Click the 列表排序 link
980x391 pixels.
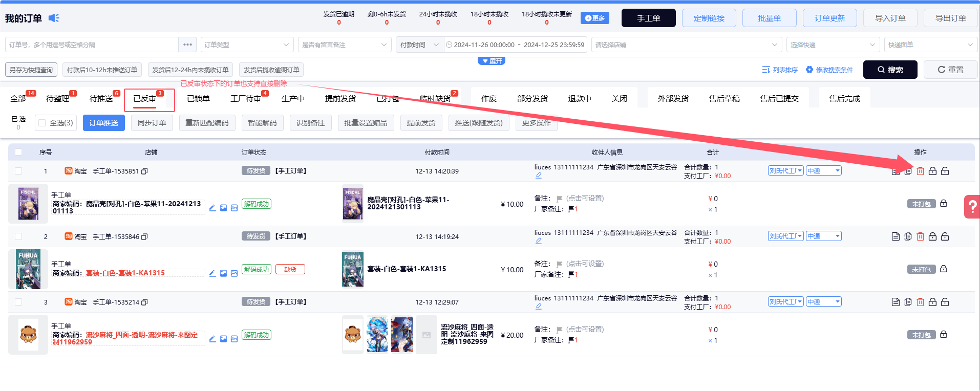(780, 70)
